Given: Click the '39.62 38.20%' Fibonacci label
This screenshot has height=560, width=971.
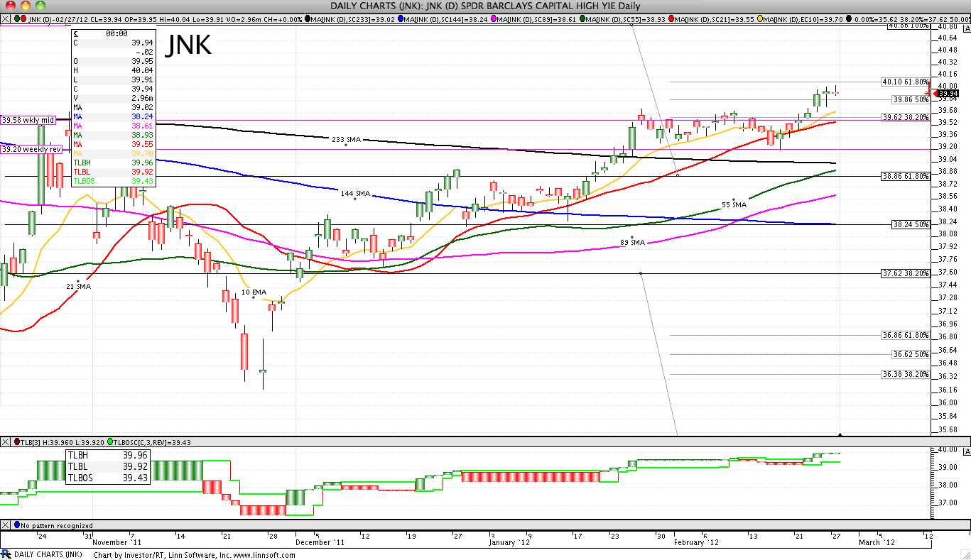Looking at the screenshot, I should pyautogui.click(x=905, y=117).
